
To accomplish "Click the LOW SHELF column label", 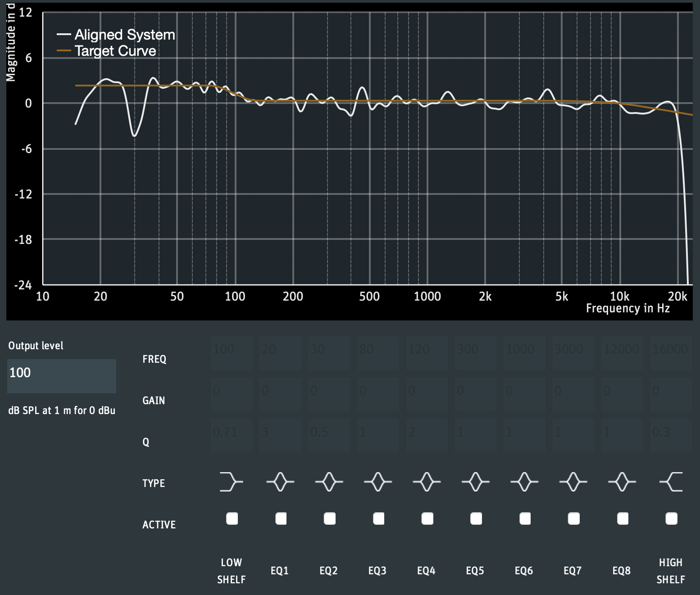I will point(232,571).
